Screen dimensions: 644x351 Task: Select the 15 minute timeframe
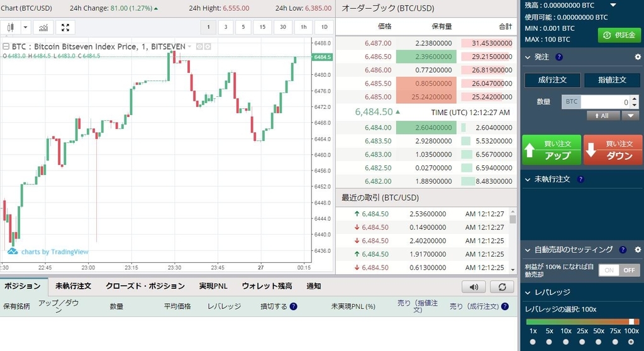click(x=262, y=27)
